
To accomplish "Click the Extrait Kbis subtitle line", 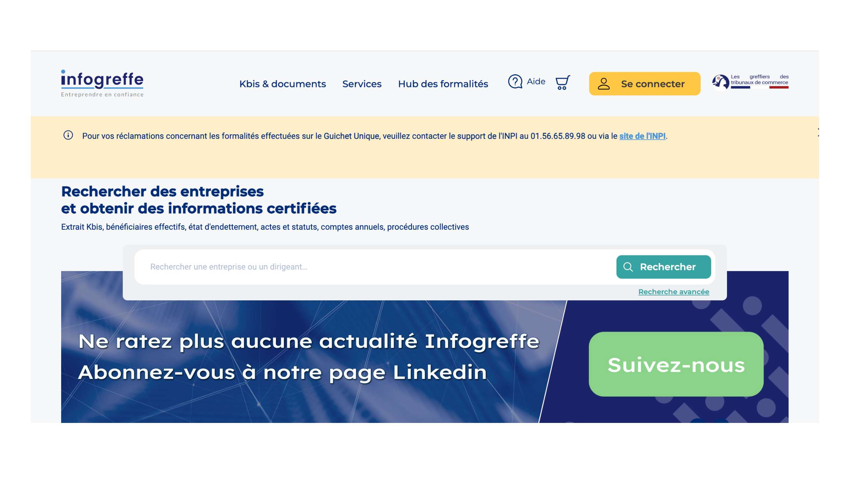I will [x=265, y=227].
